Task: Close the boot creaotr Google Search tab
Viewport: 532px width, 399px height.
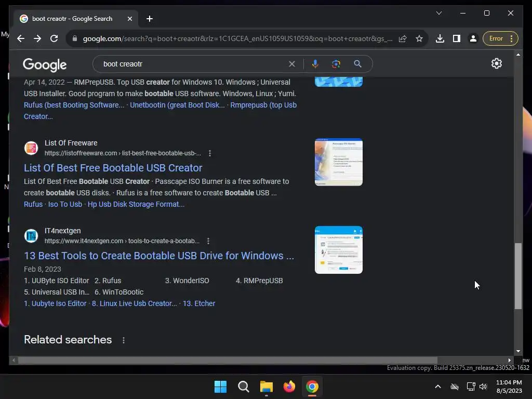Action: tap(129, 19)
